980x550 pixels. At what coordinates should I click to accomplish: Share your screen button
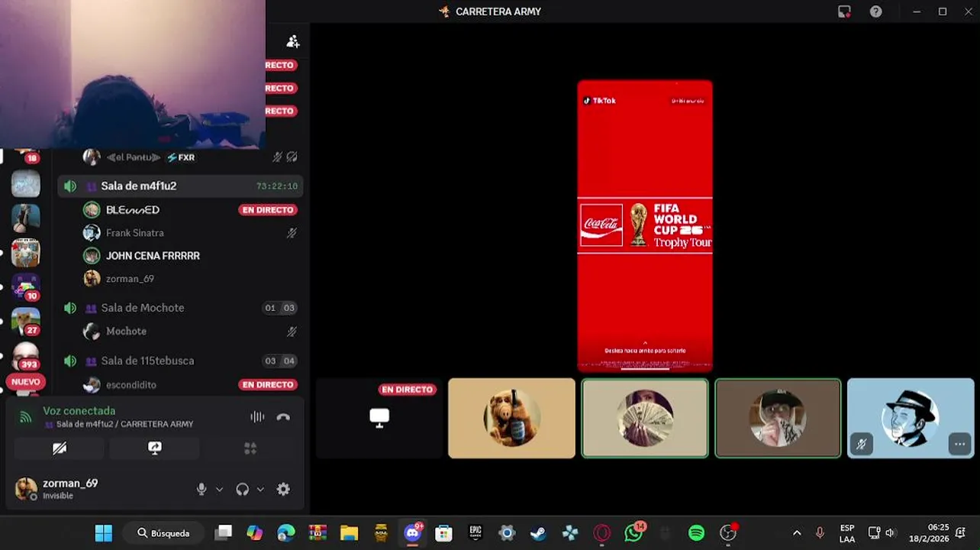[x=154, y=448]
